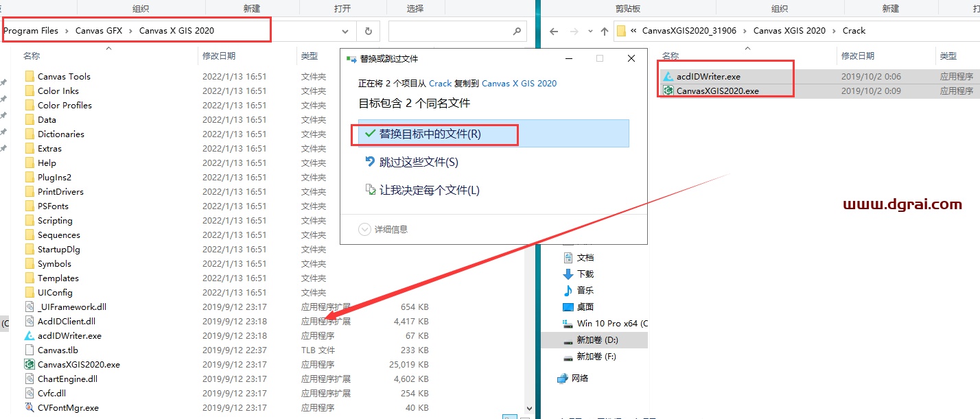This screenshot has height=419, width=980.
Task: Expand the Program Files breadcrumb chevron
Action: [67, 31]
